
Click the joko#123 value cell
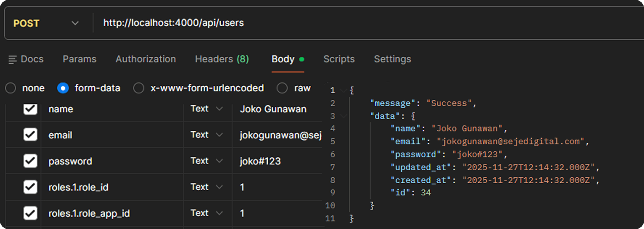[x=277, y=161]
